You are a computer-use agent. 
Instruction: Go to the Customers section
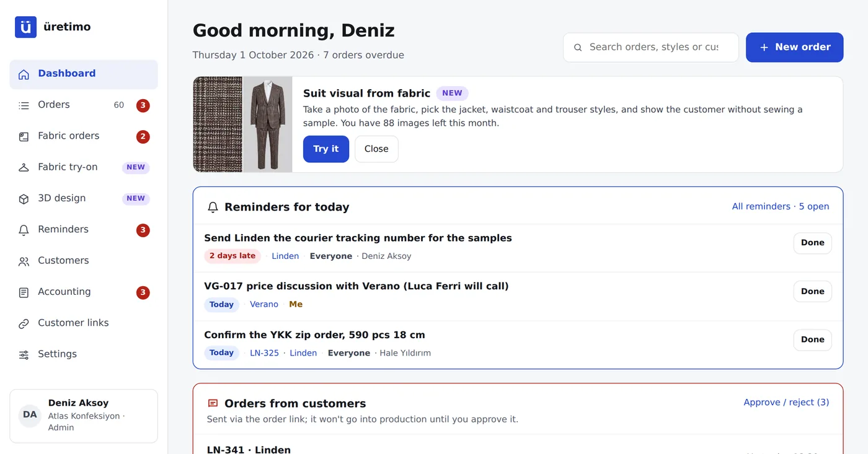[x=84, y=261]
